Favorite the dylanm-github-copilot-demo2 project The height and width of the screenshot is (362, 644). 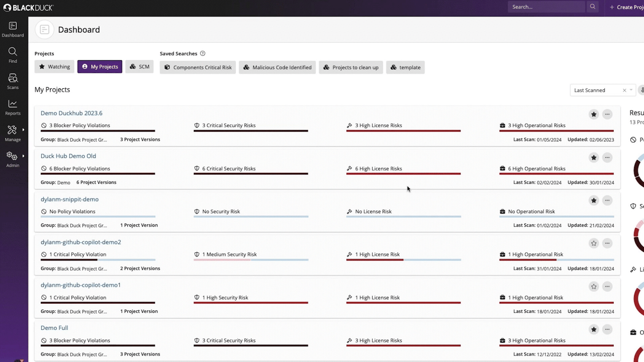[x=594, y=243]
